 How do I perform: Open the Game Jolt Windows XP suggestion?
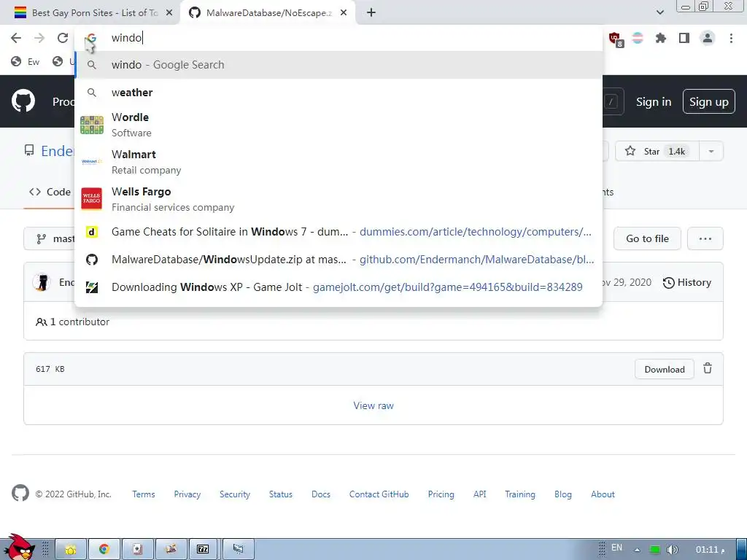[x=338, y=287]
